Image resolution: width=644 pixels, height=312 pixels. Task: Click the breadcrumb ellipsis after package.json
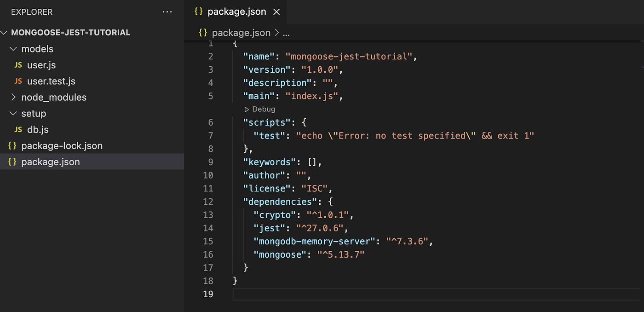[x=286, y=34]
